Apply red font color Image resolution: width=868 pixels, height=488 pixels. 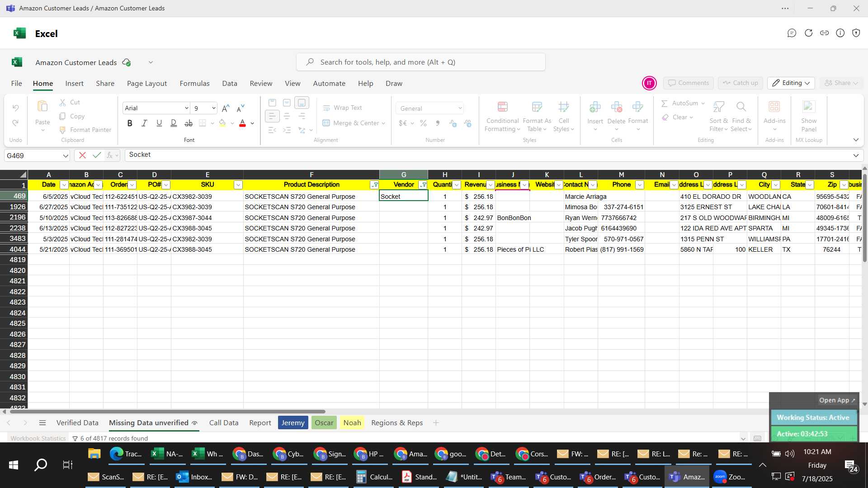[242, 123]
